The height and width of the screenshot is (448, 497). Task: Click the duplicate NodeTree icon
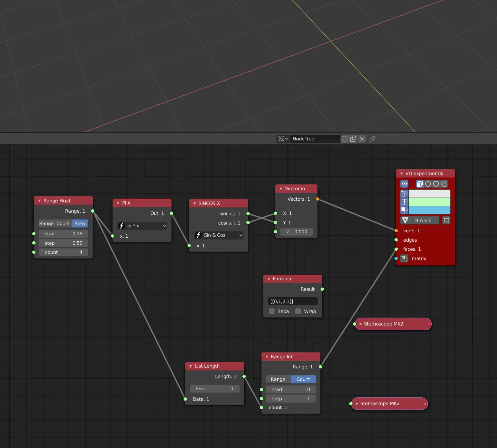[x=353, y=139]
